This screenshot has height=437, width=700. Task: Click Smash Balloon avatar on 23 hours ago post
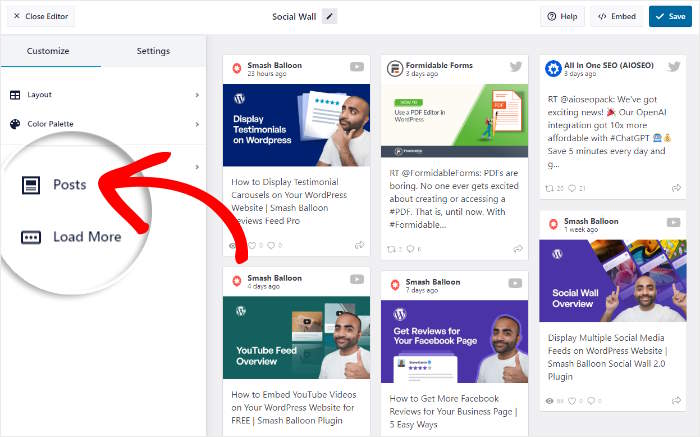pyautogui.click(x=237, y=68)
